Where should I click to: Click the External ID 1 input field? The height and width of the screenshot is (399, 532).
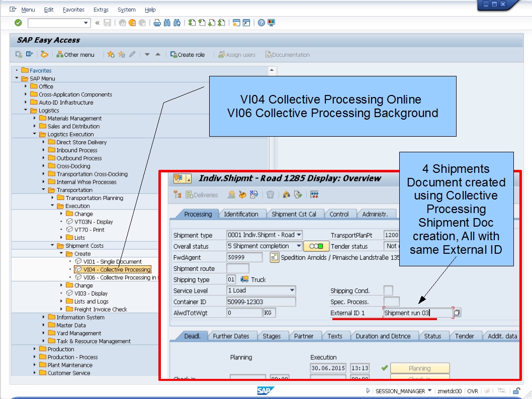(x=418, y=313)
